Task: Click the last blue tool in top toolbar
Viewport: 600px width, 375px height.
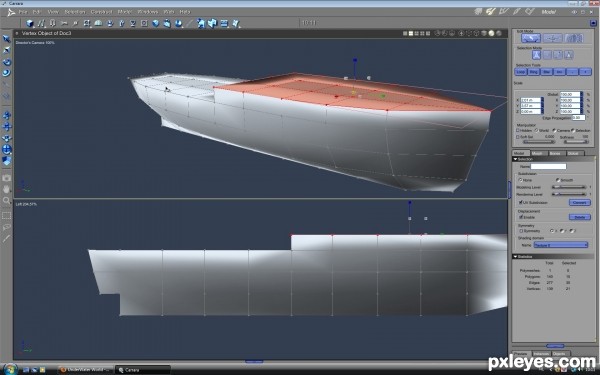Action: (236, 23)
